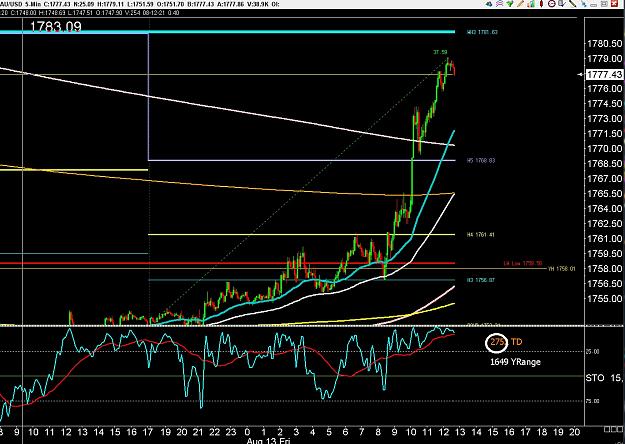Screen dimensions: 625x444
Task: Click the 1770.00 price axis label
Action: tap(604, 149)
